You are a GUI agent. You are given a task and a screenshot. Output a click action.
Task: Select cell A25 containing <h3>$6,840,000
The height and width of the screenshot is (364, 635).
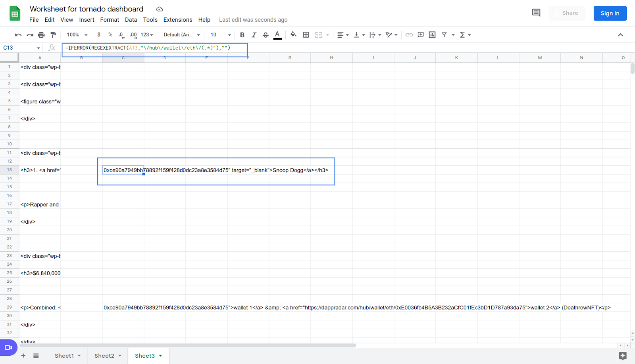pos(40,273)
